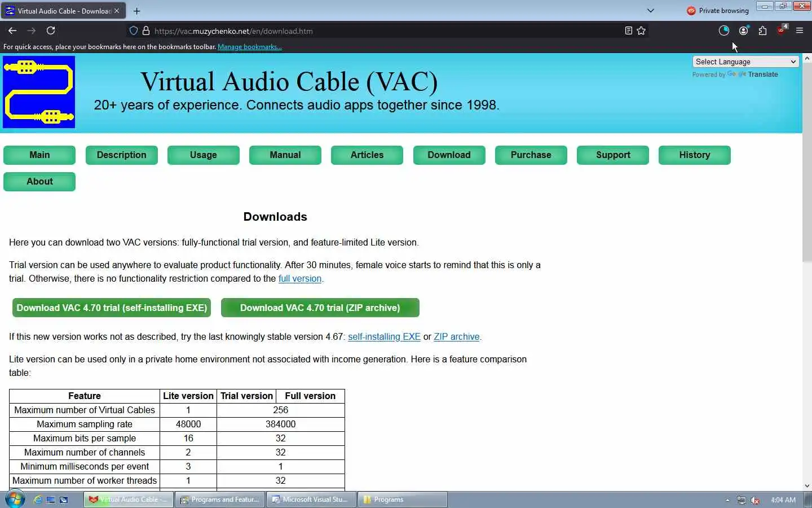This screenshot has width=812, height=508.
Task: Click the padlock site security icon
Action: point(145,30)
